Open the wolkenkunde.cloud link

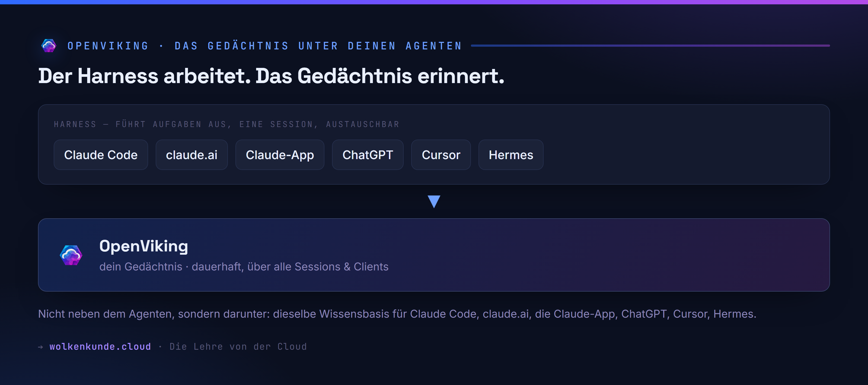[x=100, y=346]
